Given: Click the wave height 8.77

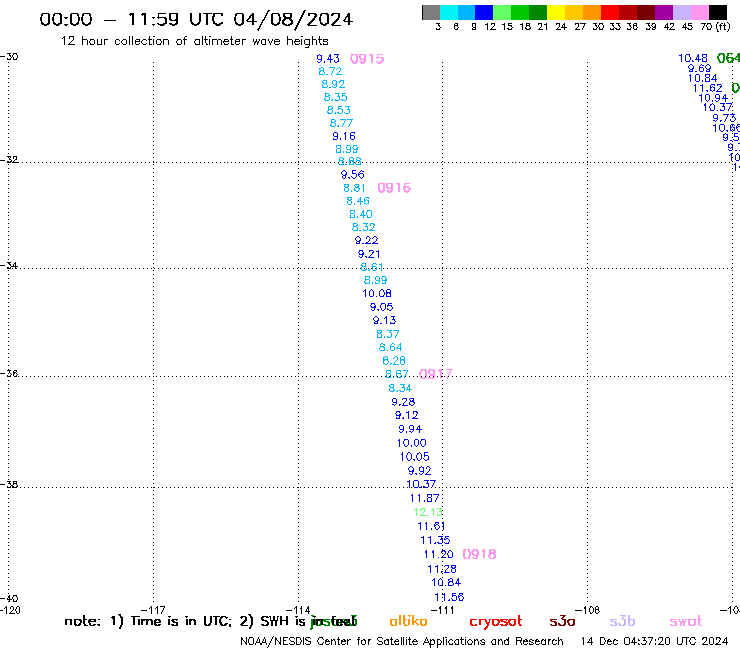Looking at the screenshot, I should coord(341,123).
